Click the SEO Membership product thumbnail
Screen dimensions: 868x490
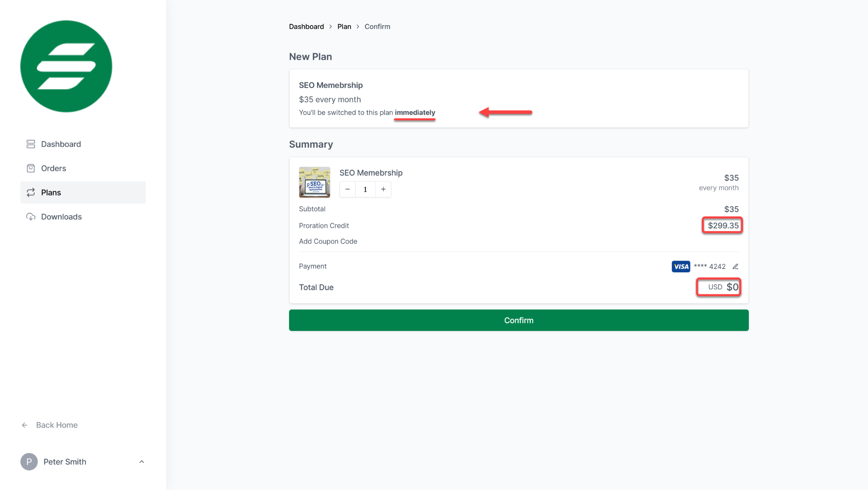point(314,182)
